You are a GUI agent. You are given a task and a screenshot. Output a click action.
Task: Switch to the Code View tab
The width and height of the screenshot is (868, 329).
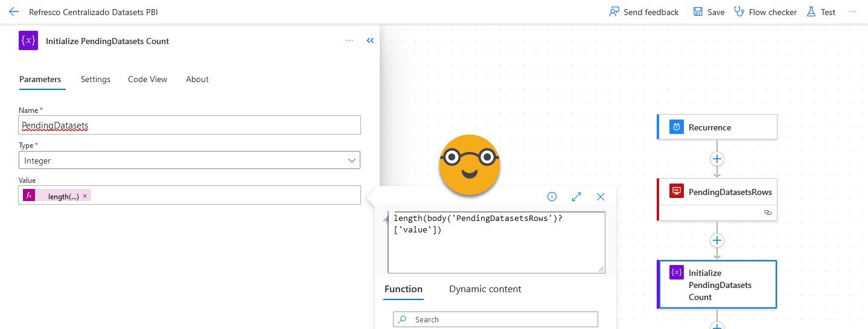point(147,79)
